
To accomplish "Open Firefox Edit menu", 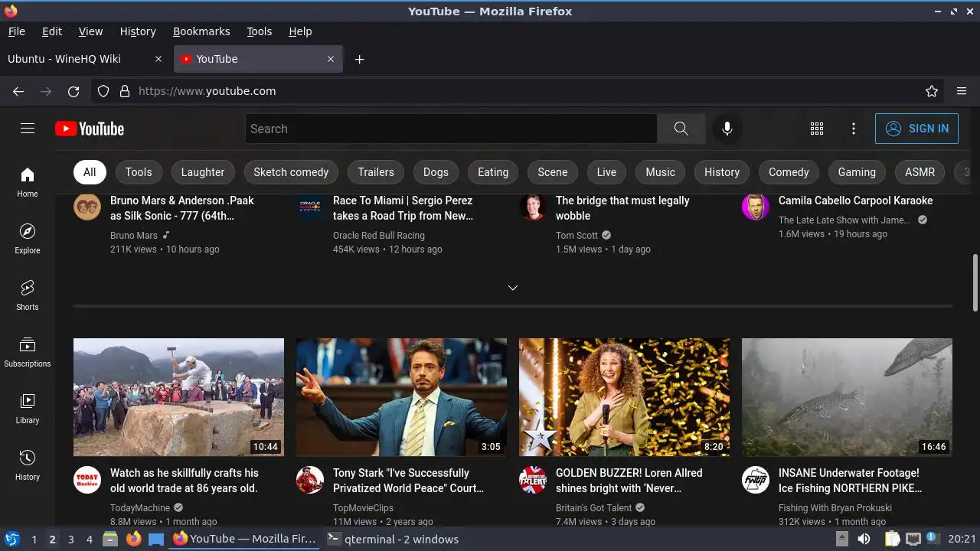I will coord(52,31).
